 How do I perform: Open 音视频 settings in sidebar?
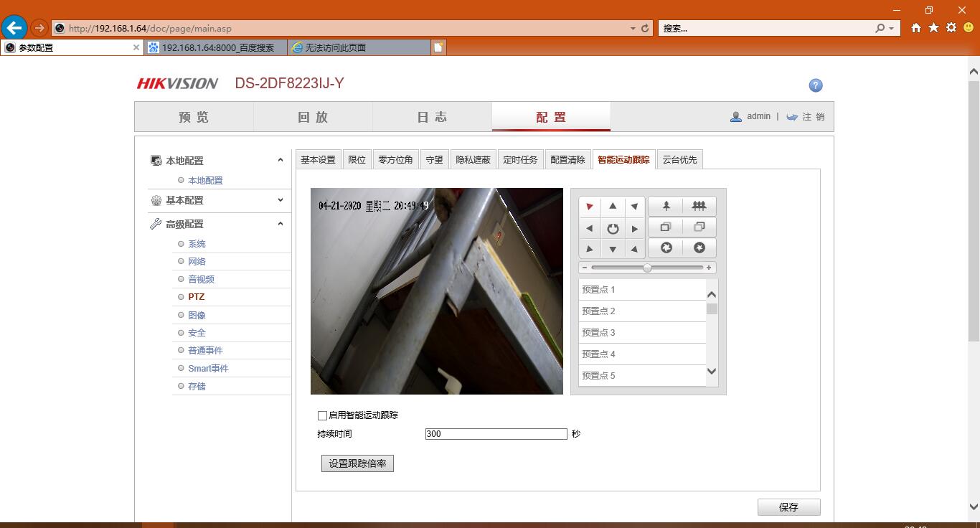tap(201, 279)
